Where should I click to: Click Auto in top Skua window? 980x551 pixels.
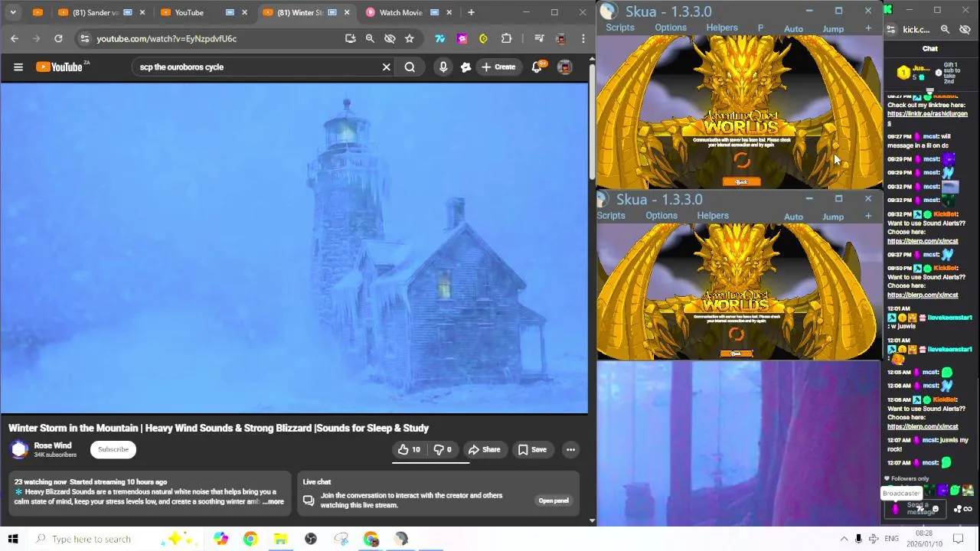click(x=793, y=29)
